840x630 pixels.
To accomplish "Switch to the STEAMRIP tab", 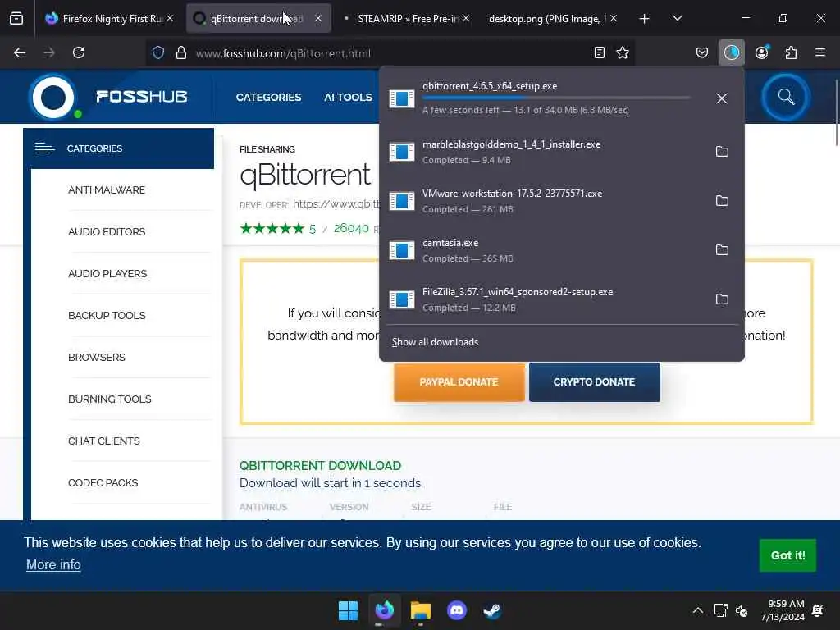I will pyautogui.click(x=405, y=18).
